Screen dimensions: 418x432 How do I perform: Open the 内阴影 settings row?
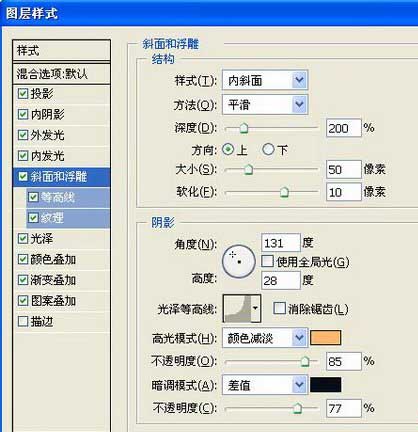click(x=62, y=114)
